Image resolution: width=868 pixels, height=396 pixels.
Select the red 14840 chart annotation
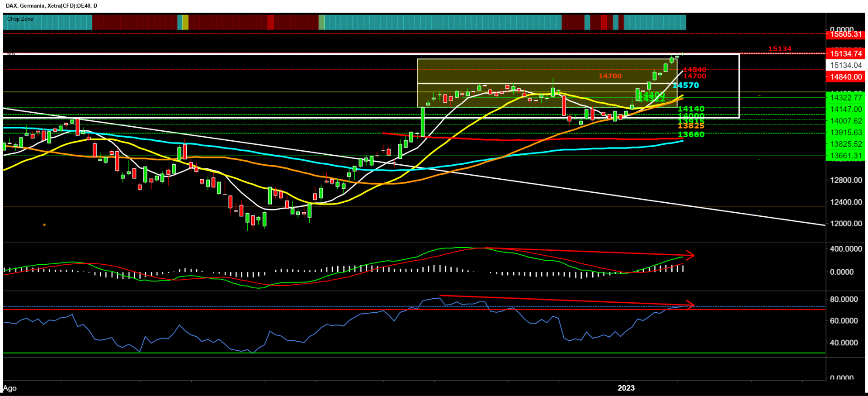(694, 70)
